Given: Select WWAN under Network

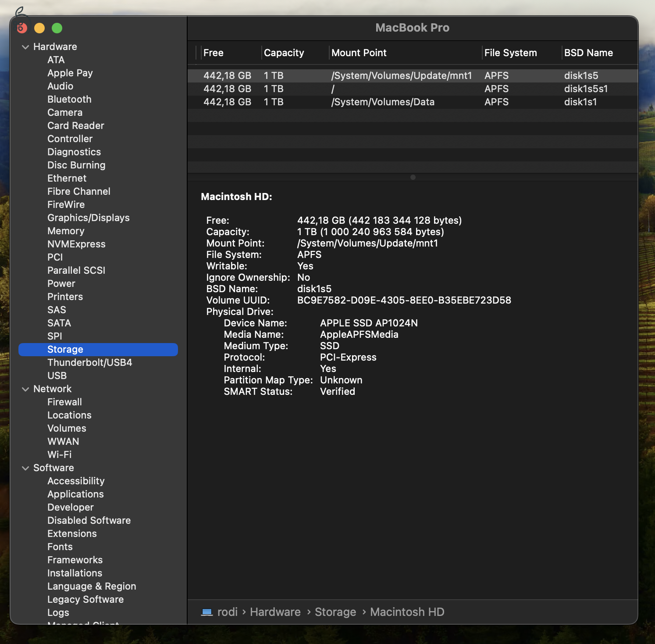Looking at the screenshot, I should tap(63, 441).
